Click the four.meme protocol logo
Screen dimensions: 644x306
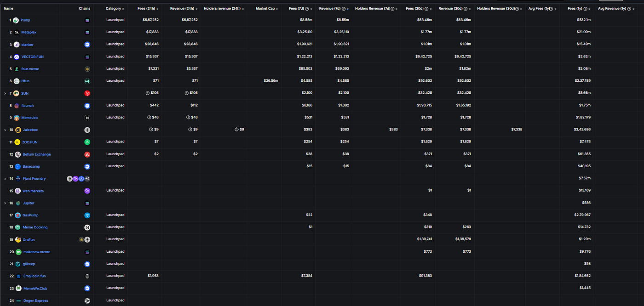(x=17, y=69)
